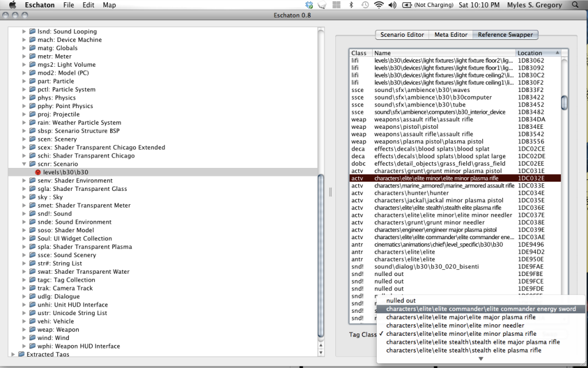Click the folder icon for matg: Globals
Image resolution: width=588 pixels, height=368 pixels.
(33, 48)
